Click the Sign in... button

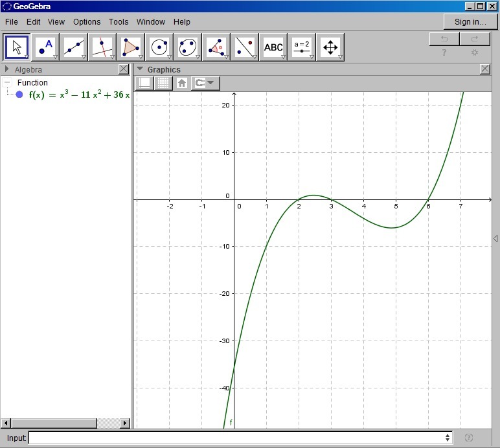click(x=470, y=21)
